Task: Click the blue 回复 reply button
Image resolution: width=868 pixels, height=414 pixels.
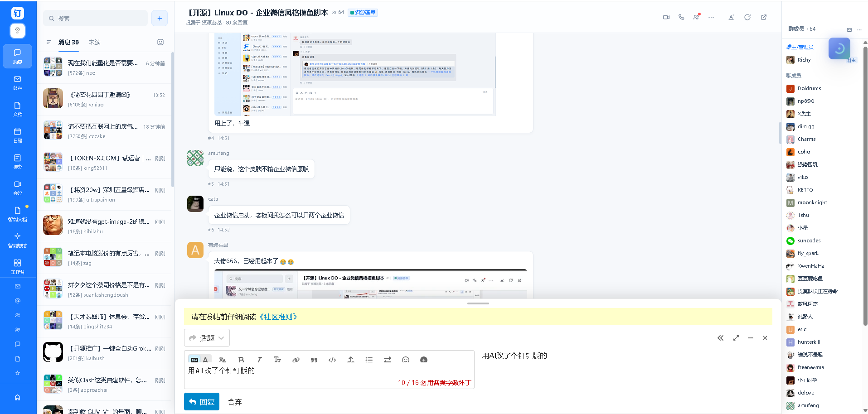Action: tap(202, 402)
